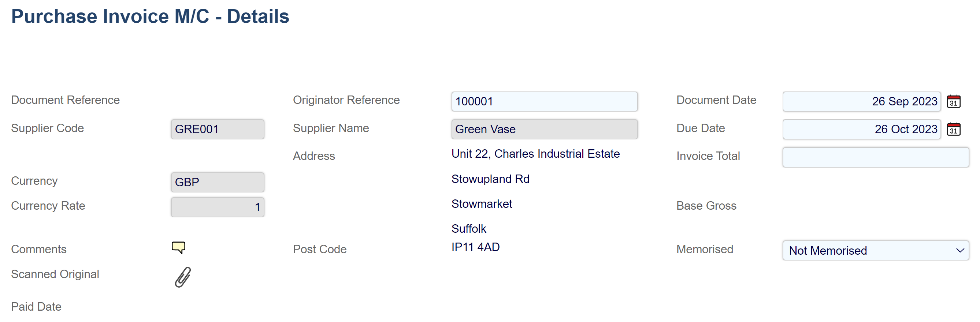The width and height of the screenshot is (980, 322).
Task: Click the Scanned Original paperclip icon
Action: pyautogui.click(x=183, y=277)
